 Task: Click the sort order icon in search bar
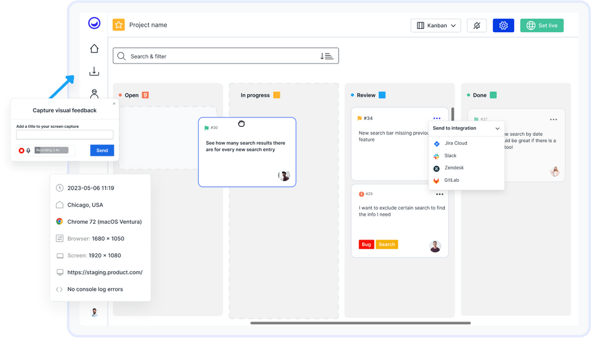(326, 56)
